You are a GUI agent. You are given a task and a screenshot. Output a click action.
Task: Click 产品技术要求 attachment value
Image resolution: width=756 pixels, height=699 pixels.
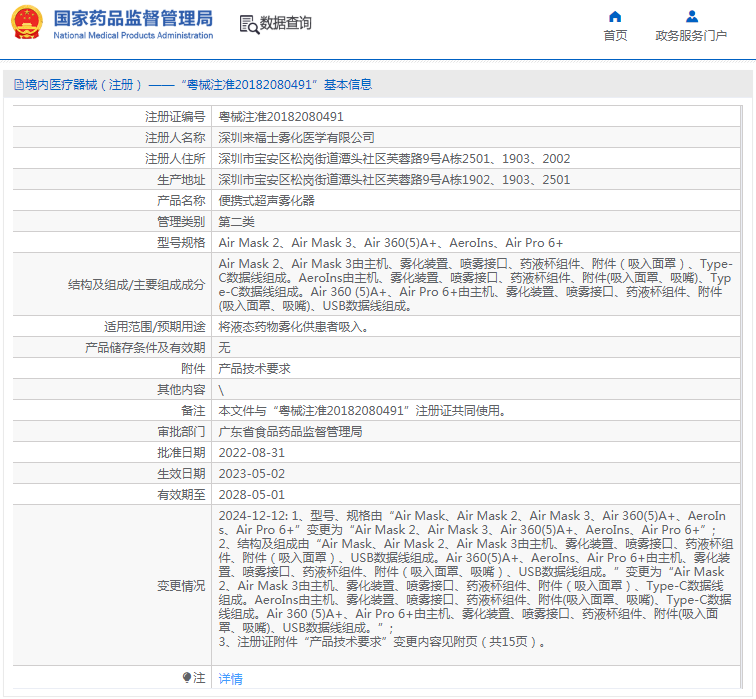click(x=255, y=369)
